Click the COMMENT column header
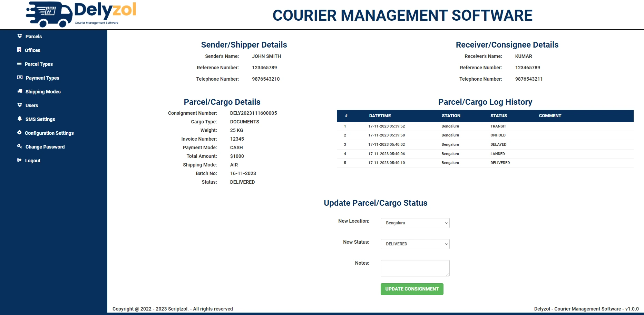Screen dimensions: 644x315 pyautogui.click(x=550, y=116)
